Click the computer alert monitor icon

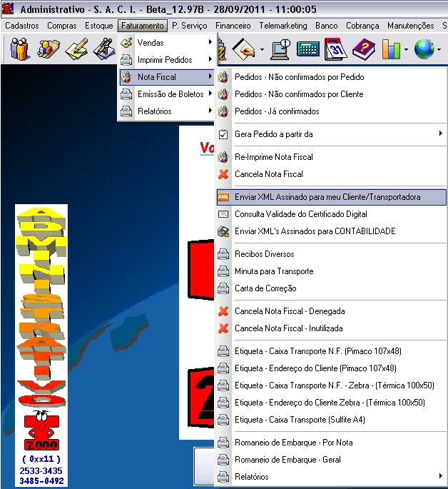tap(281, 49)
